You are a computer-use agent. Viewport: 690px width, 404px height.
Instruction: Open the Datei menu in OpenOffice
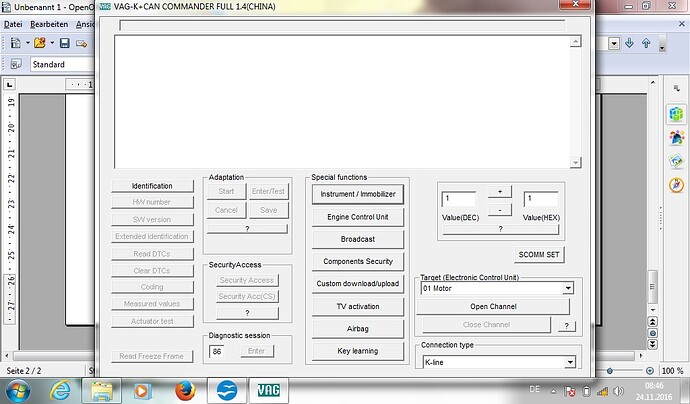pyautogui.click(x=13, y=24)
